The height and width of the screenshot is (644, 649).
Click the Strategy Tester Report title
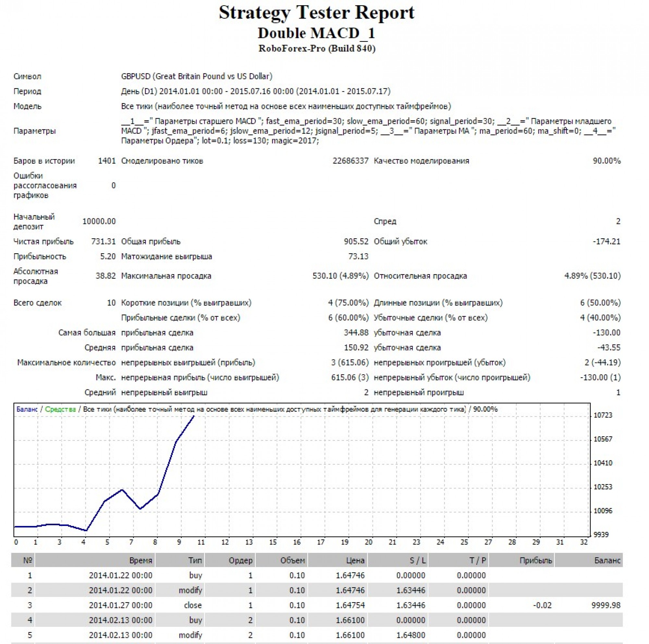316,13
